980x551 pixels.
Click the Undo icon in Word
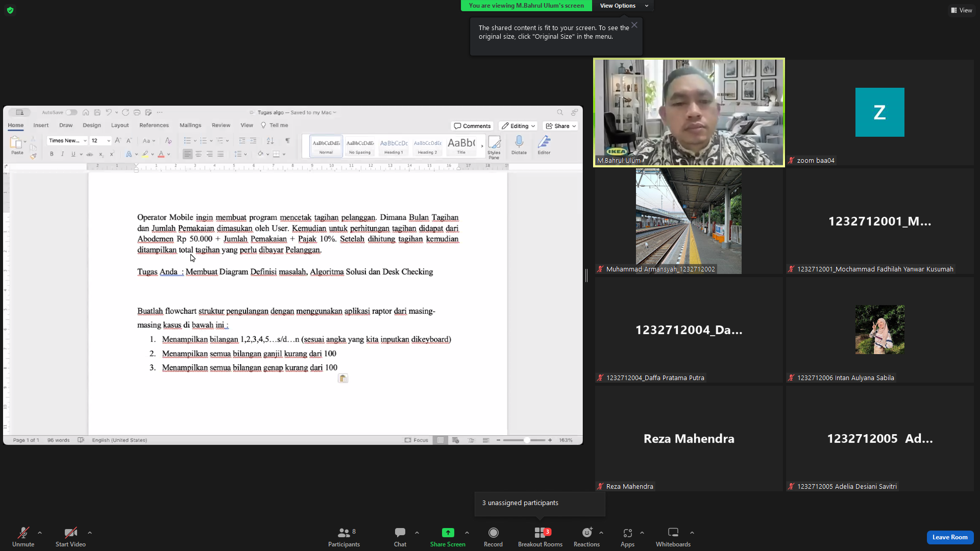109,112
